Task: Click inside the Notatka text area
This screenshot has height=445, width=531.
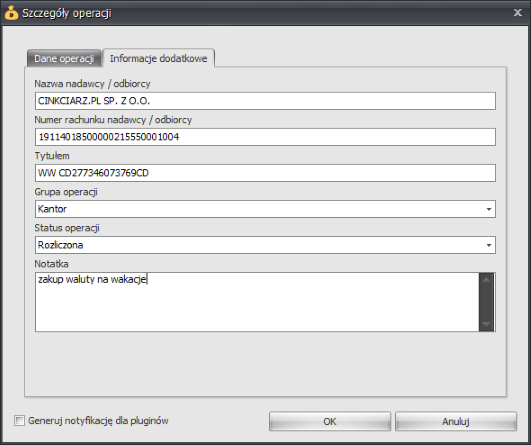Action: (x=257, y=302)
